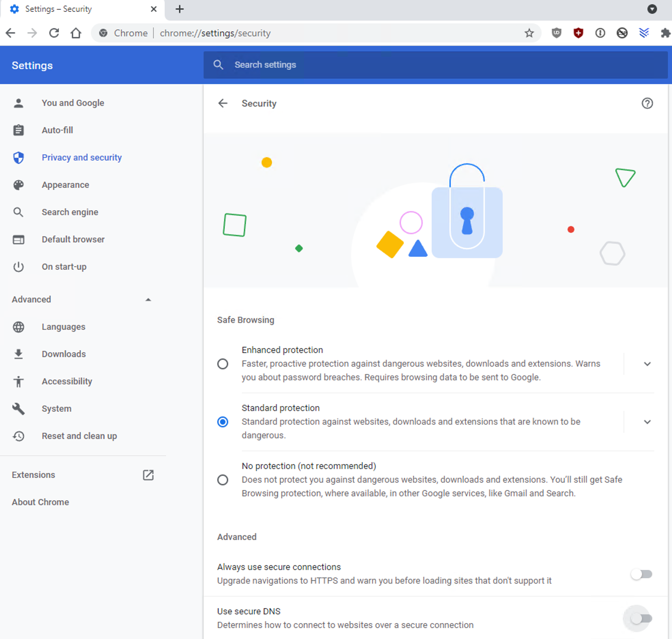Open the blue double-chevron extension icon

tap(644, 33)
